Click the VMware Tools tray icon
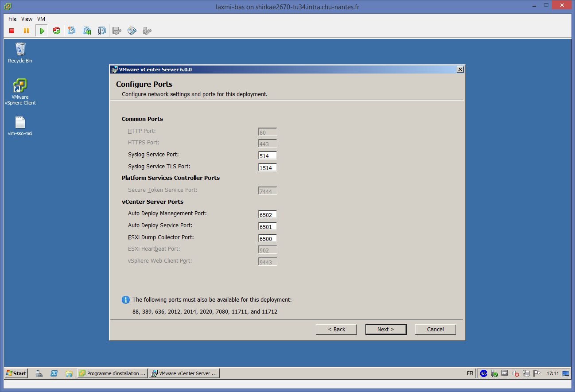 (x=505, y=373)
